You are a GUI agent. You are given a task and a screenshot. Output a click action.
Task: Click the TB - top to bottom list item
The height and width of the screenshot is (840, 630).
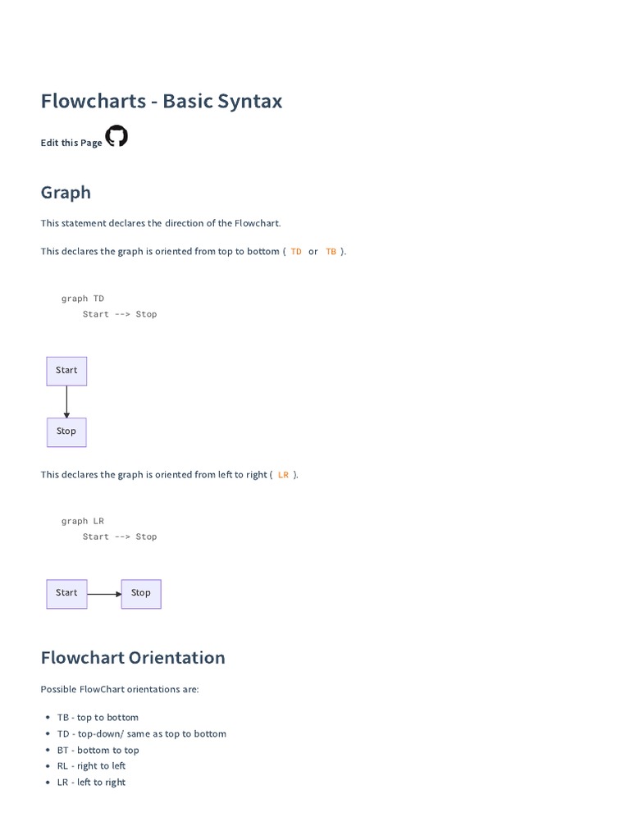tap(98, 718)
